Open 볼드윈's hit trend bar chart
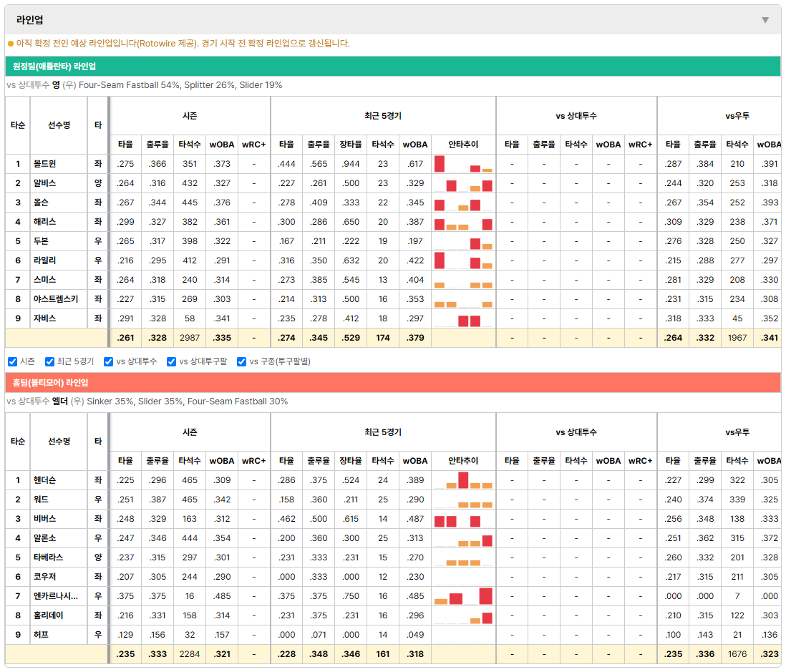The height and width of the screenshot is (672, 786). (x=463, y=164)
